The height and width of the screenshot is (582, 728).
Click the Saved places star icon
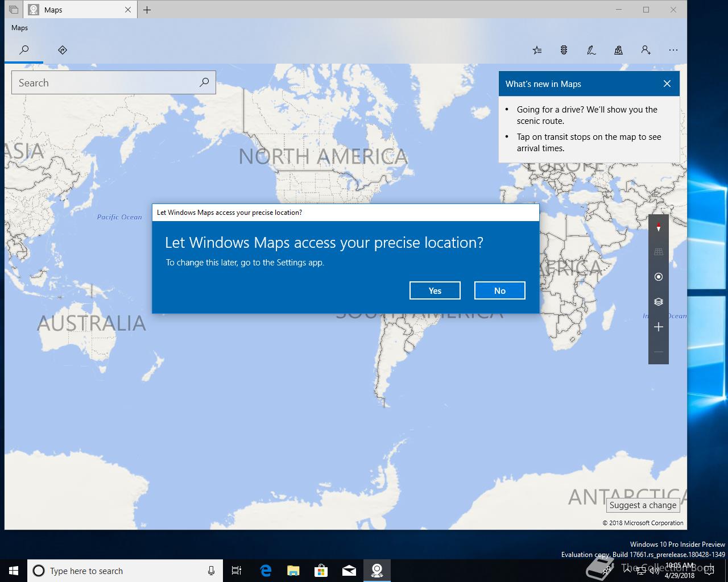click(537, 50)
